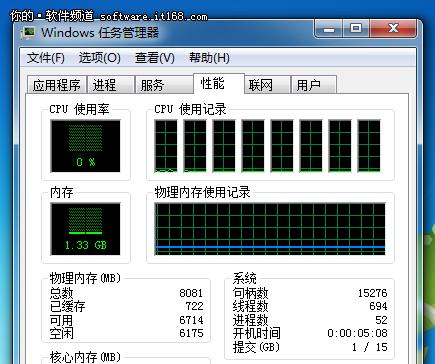Minimize the Task Manager window

pos(329,29)
